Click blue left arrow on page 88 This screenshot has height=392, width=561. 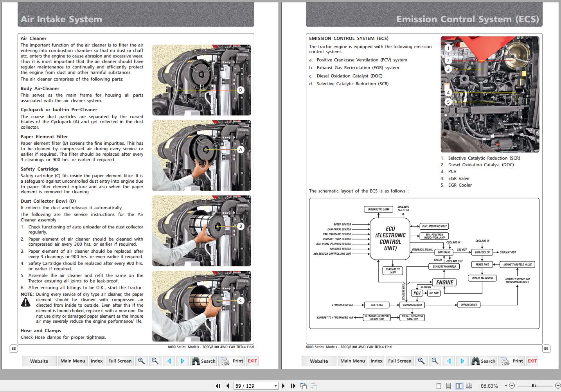[x=169, y=361]
